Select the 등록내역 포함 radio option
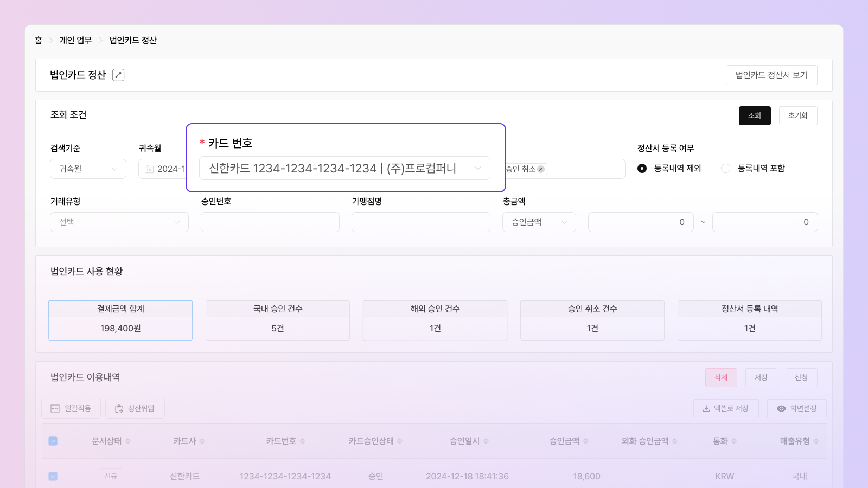Image resolution: width=868 pixels, height=488 pixels. pos(725,169)
